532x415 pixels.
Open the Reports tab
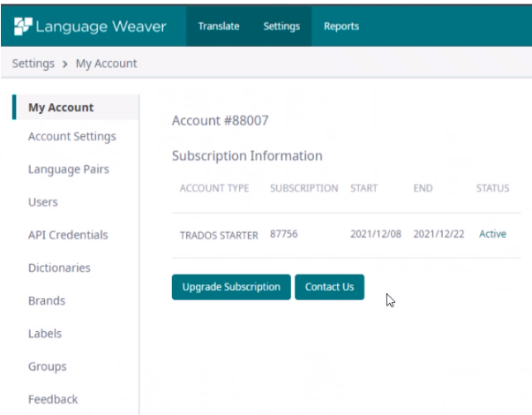341,26
